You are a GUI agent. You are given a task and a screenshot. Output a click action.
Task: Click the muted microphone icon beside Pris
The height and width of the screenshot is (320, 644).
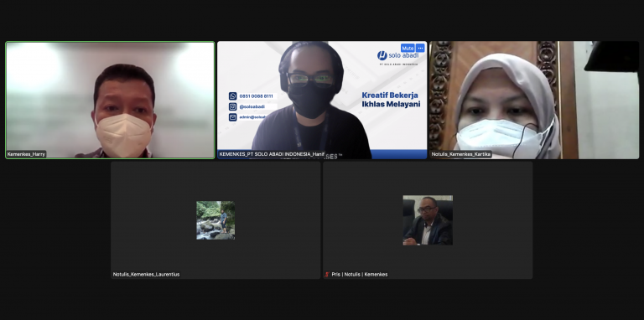tap(327, 275)
